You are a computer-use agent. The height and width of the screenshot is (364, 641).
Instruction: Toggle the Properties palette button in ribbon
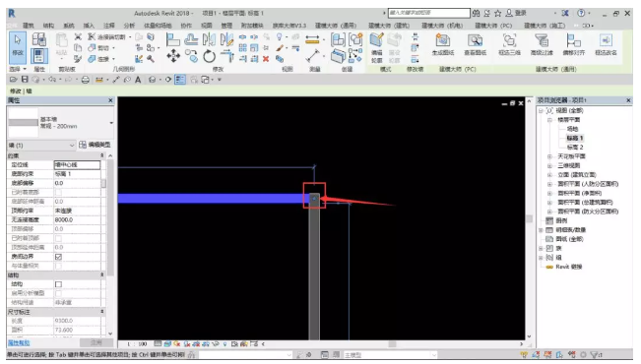39,56
